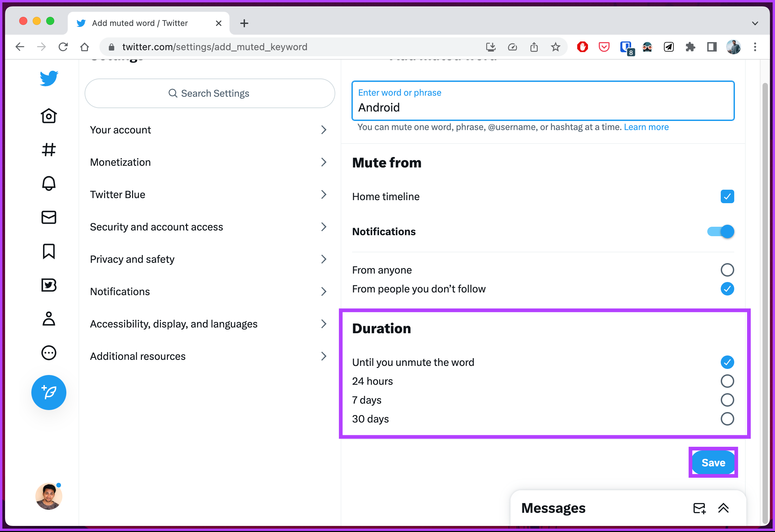Screen dimensions: 775x532
Task: Select the 24 hours duration
Action: pos(727,381)
